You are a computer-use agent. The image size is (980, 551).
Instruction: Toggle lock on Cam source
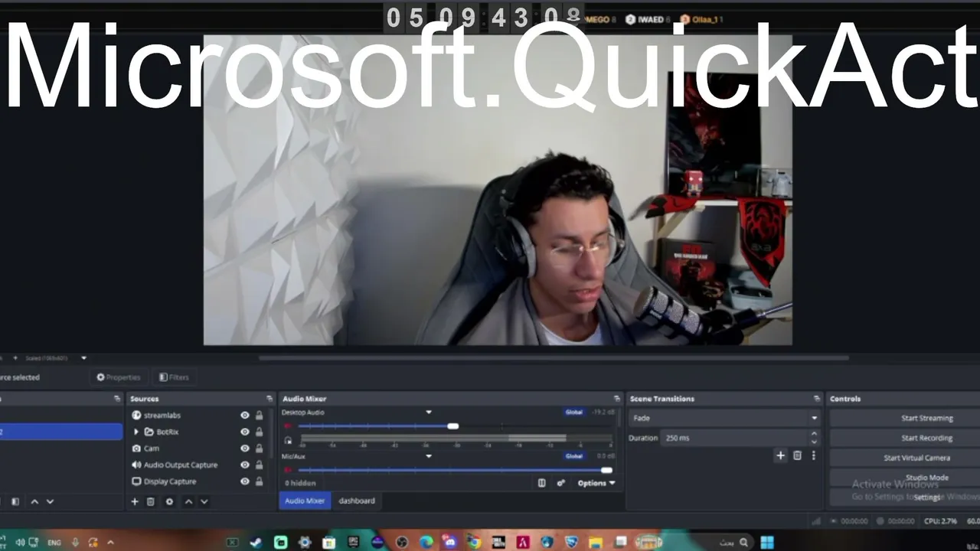(x=259, y=448)
